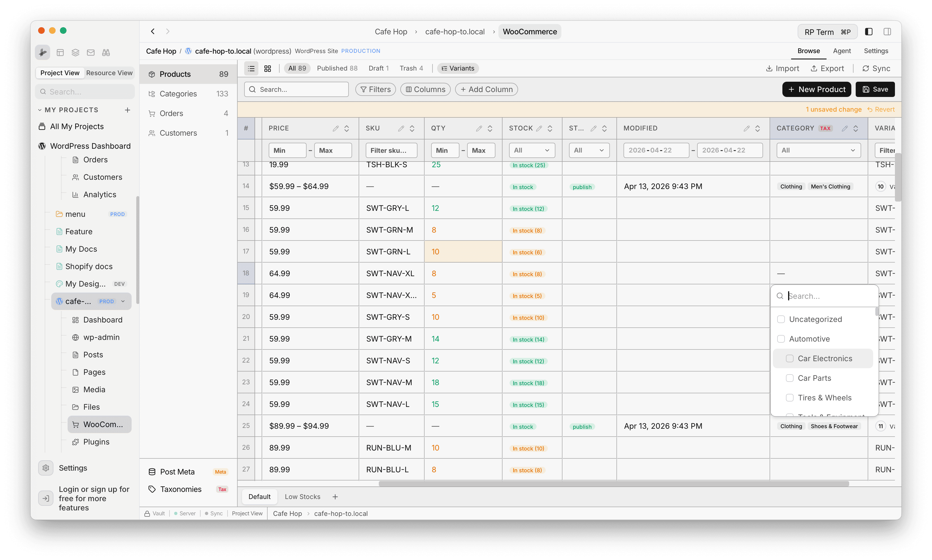
Task: Click the New Product button
Action: tap(816, 89)
